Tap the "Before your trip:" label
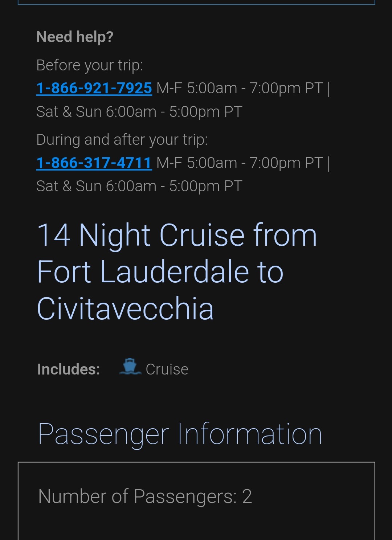Screen dimensions: 392x540 coord(90,65)
